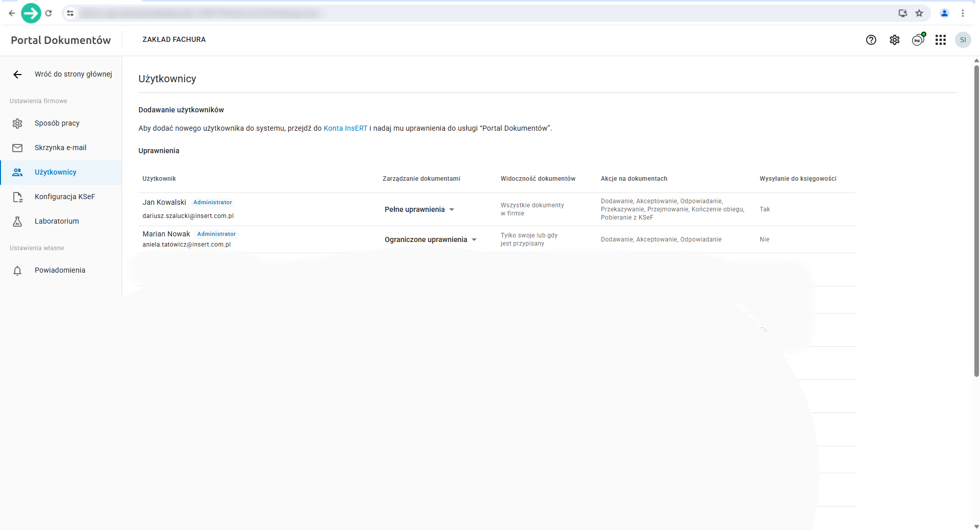
Task: Open Chrome three-dot menu
Action: (963, 13)
